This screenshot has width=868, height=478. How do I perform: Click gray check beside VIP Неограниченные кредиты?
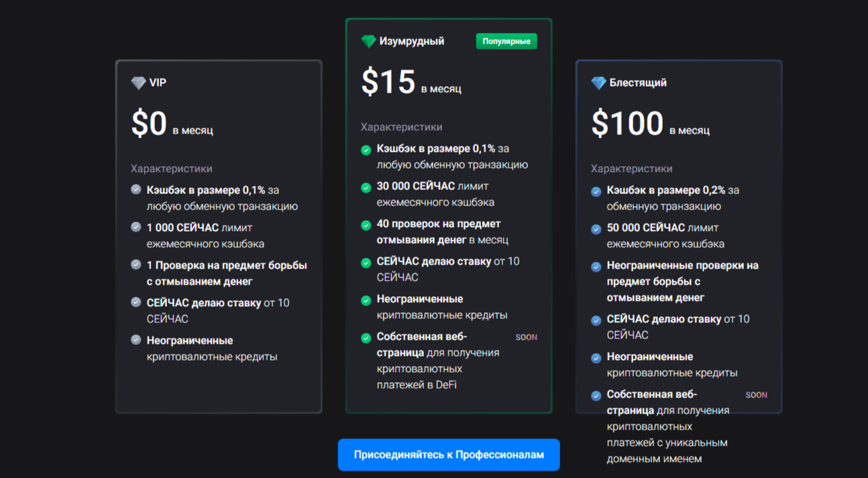136,340
